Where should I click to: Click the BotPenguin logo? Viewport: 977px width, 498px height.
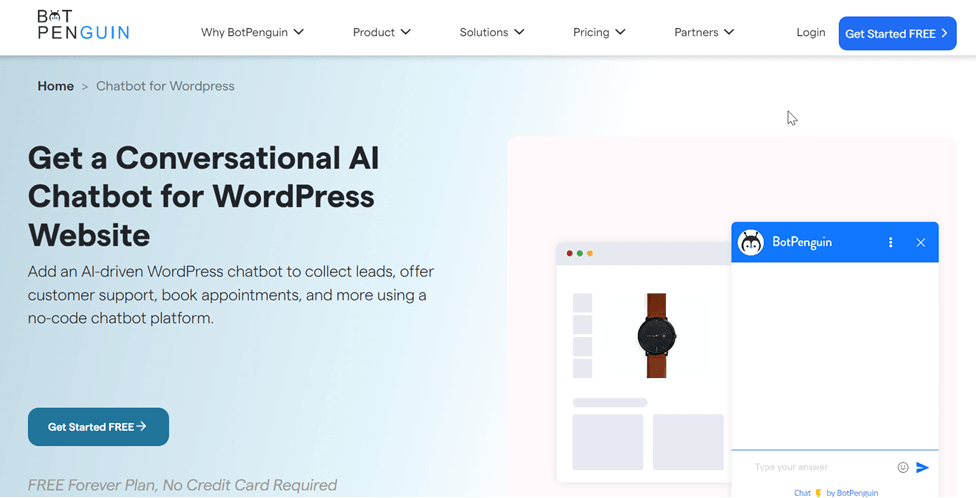(83, 25)
